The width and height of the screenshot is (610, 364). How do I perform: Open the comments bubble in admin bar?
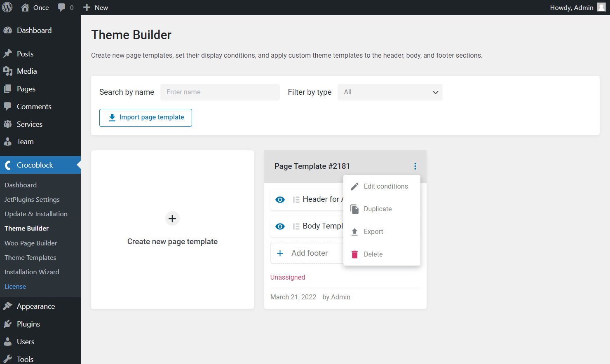point(62,7)
